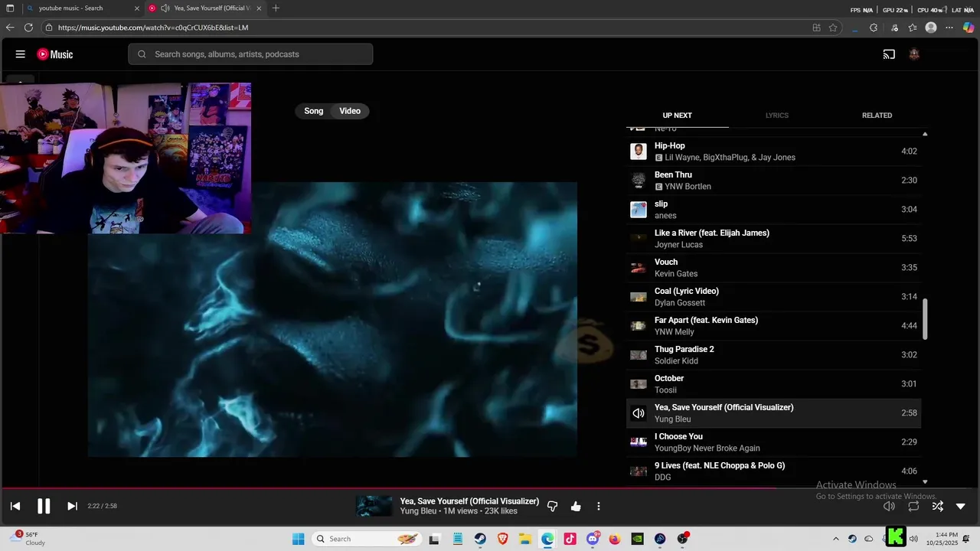The width and height of the screenshot is (980, 551).
Task: Open NVIDIA app from the taskbar
Action: 637,539
